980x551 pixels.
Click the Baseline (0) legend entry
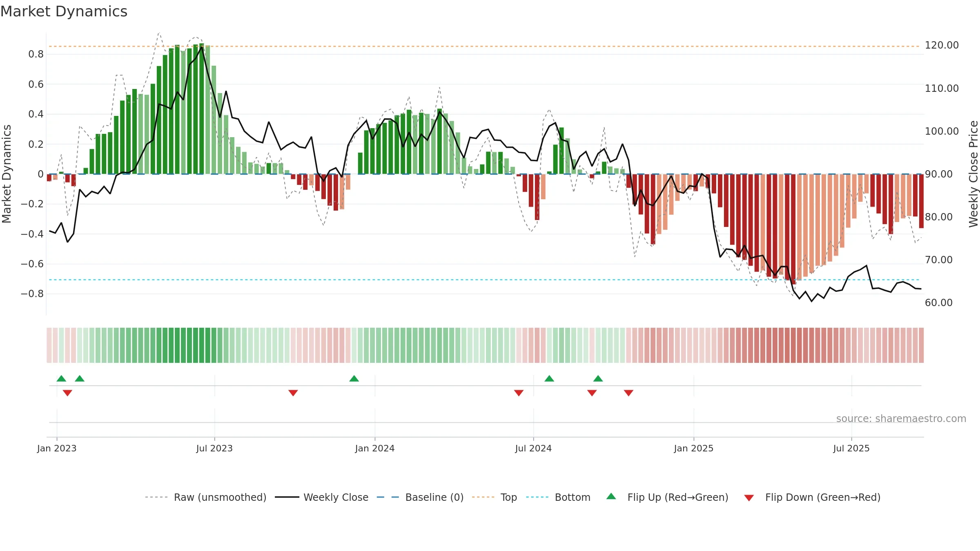pyautogui.click(x=420, y=497)
